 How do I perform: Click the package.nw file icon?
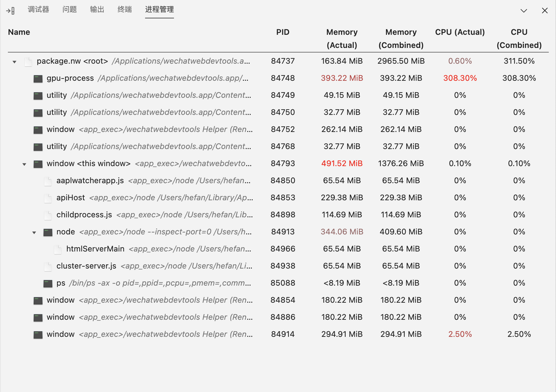(x=28, y=61)
